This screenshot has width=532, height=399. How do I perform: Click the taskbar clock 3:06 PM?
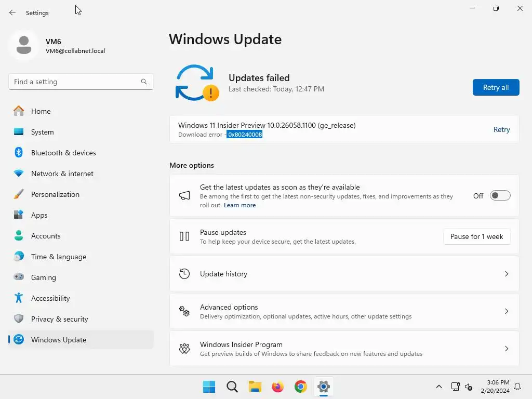pyautogui.click(x=495, y=387)
